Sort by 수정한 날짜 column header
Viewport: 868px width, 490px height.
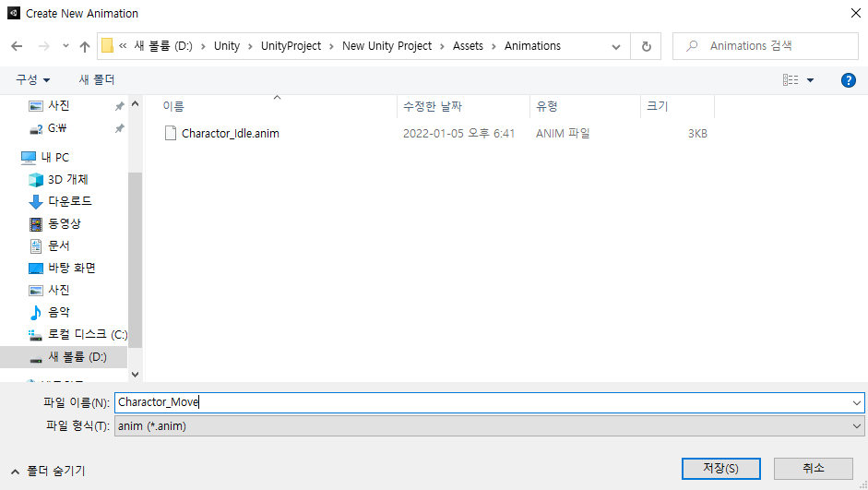pos(433,106)
